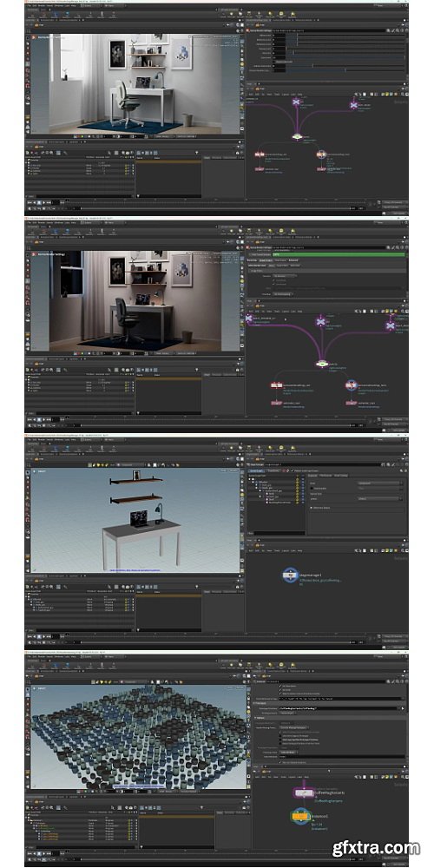Viewport: 434px width, 868px height.
Task: Click rightmost purple X node in second screenshot
Action: (391, 325)
